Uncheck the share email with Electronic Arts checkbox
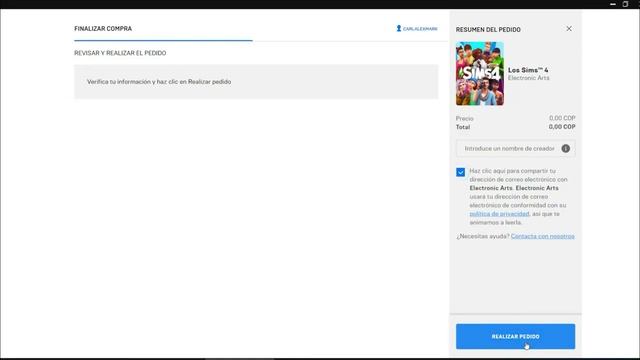Image resolution: width=640 pixels, height=360 pixels. [460, 172]
